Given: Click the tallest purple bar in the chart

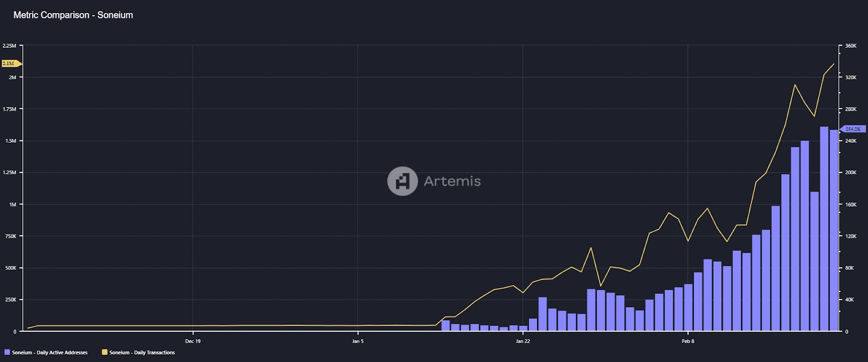Looking at the screenshot, I should click(824, 228).
